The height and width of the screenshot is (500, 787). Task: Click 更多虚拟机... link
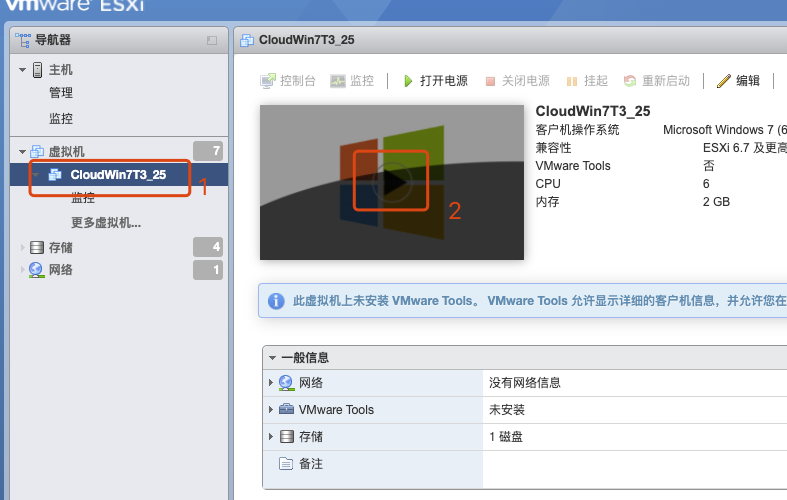[x=106, y=223]
